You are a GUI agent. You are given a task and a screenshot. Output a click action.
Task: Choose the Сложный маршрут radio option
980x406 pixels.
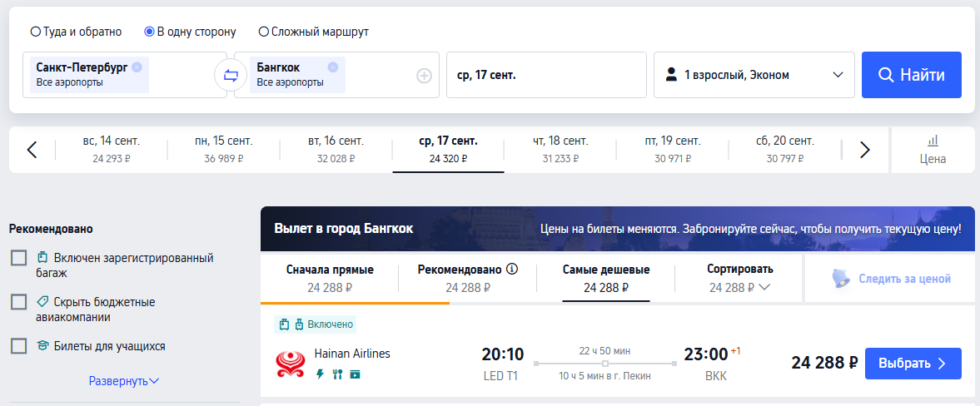click(264, 32)
